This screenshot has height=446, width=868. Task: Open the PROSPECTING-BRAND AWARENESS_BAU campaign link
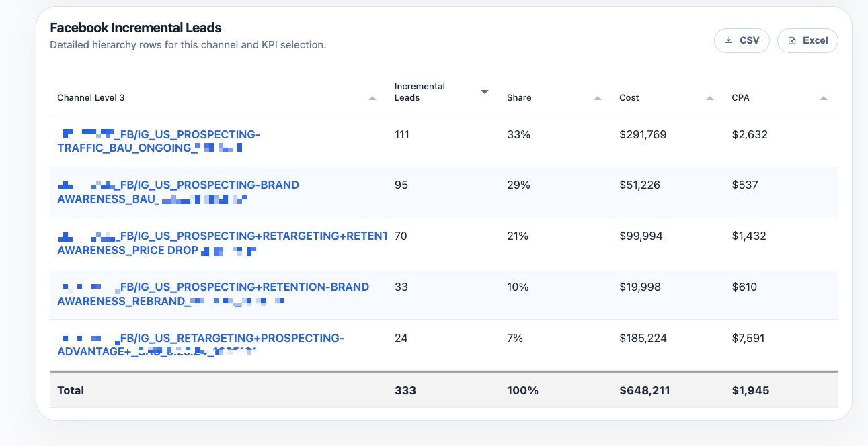(x=178, y=192)
